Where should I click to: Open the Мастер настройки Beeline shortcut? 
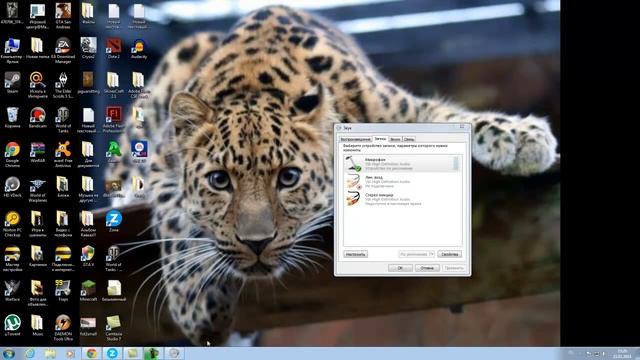(x=12, y=258)
